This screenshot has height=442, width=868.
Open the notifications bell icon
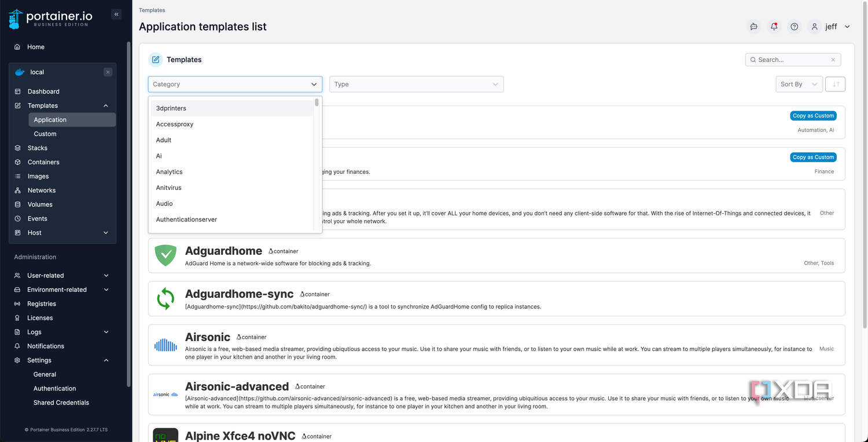point(774,27)
